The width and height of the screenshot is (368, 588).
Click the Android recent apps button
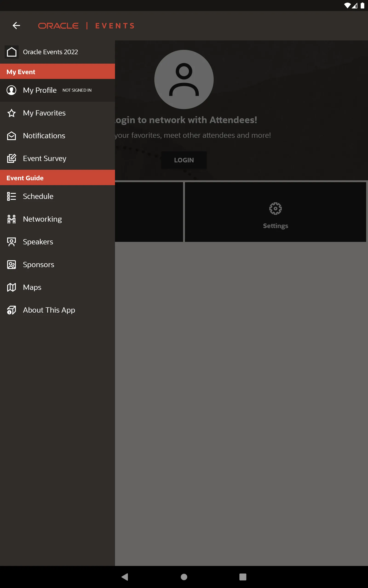243,577
